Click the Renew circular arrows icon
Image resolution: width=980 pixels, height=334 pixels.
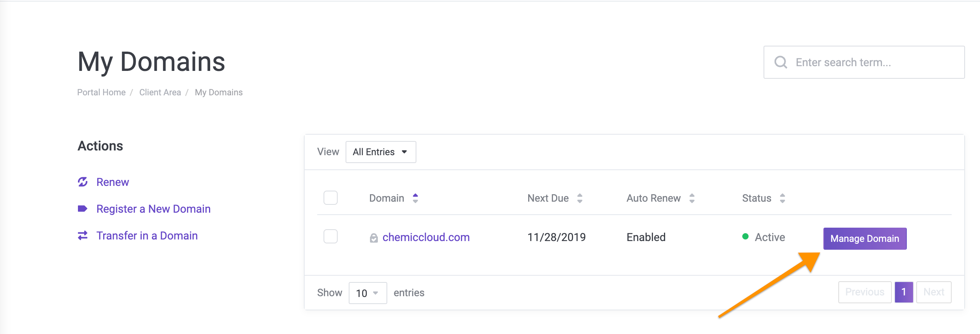(83, 182)
